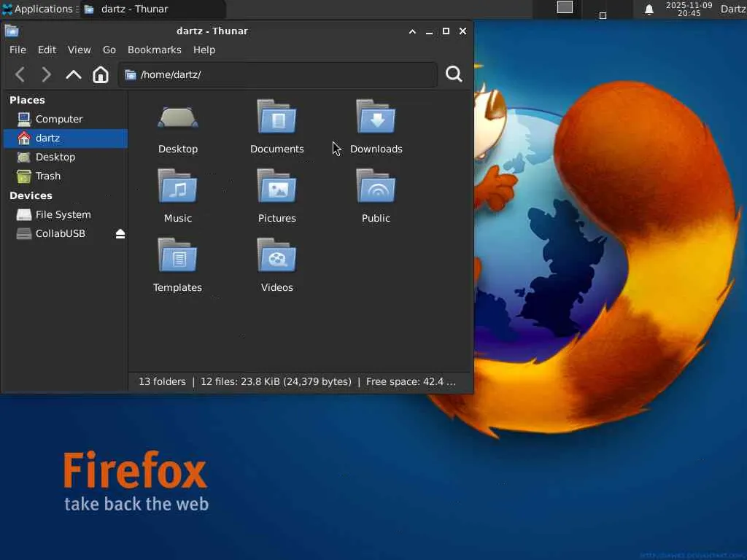
Task: Open the Applications menu in panel
Action: coord(39,9)
